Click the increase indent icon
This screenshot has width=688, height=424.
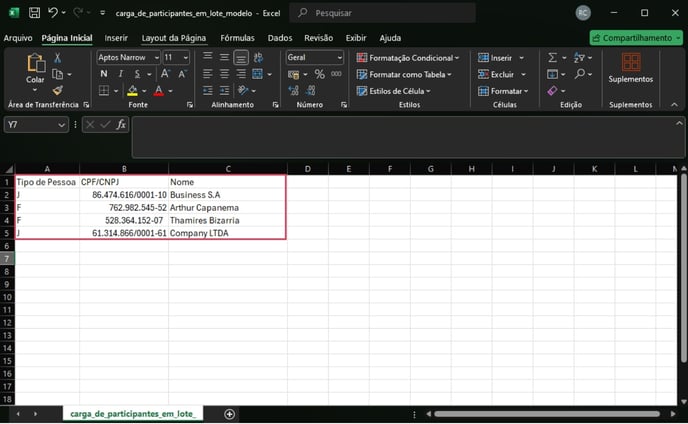coord(224,90)
